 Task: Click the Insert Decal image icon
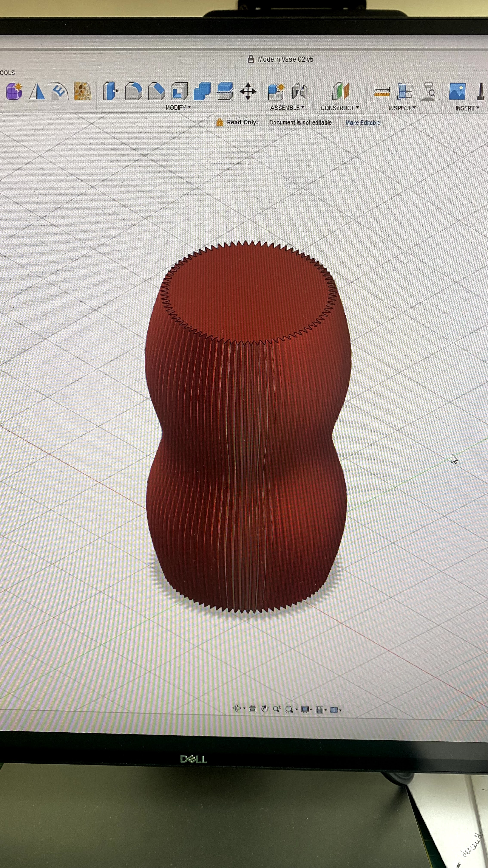457,92
